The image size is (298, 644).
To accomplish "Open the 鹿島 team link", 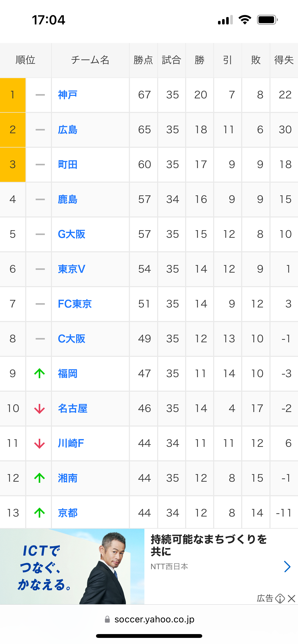I will [x=67, y=199].
